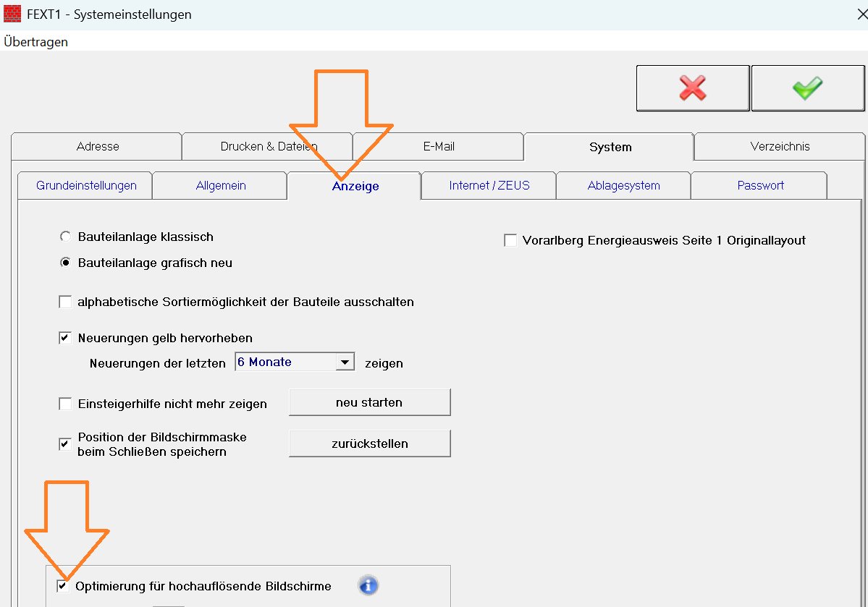Viewport: 868px width, 607px height.
Task: Click the neu starten button
Action: [369, 402]
